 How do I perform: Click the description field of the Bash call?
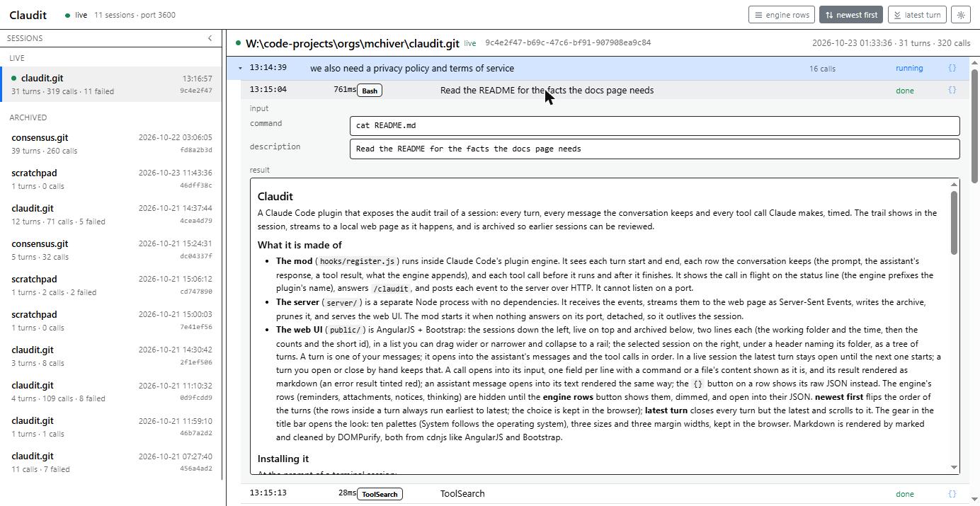point(654,149)
